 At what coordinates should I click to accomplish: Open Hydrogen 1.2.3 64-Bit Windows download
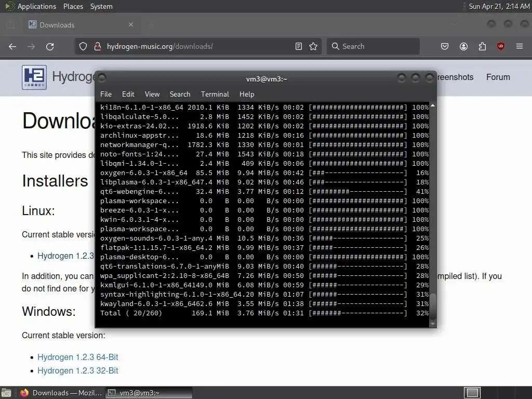pos(78,357)
